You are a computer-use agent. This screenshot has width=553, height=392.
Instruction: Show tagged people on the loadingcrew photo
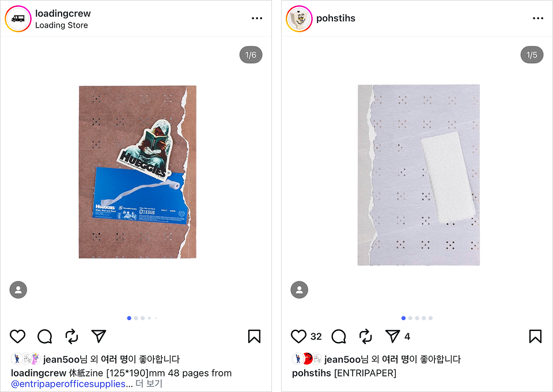tap(18, 290)
